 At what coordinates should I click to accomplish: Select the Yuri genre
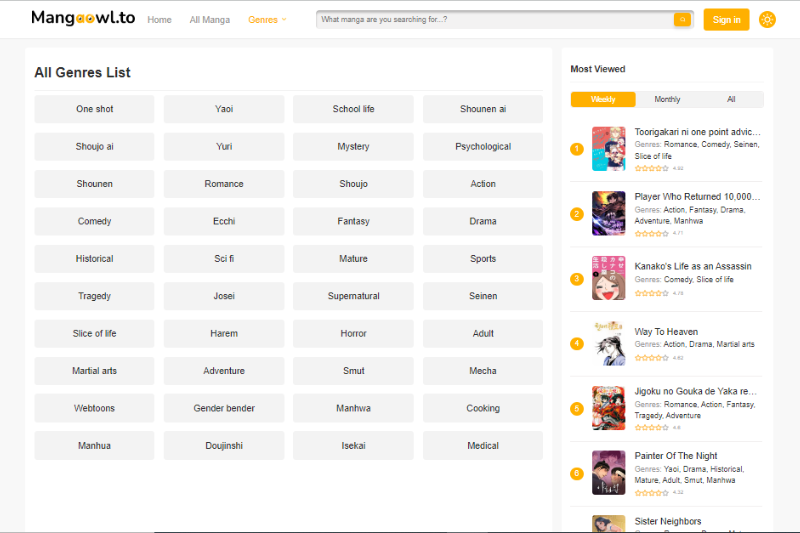tap(224, 146)
